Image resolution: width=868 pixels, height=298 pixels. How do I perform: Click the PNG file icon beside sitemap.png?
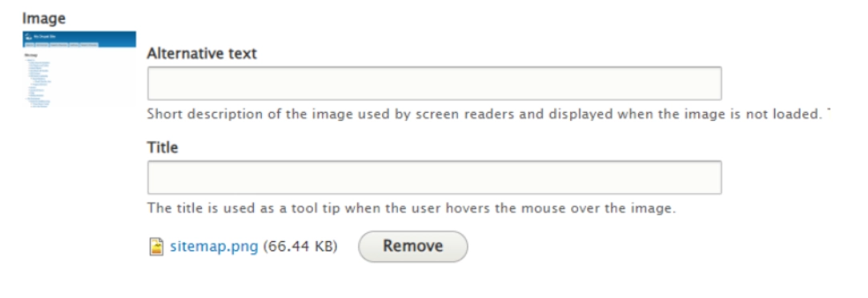157,247
